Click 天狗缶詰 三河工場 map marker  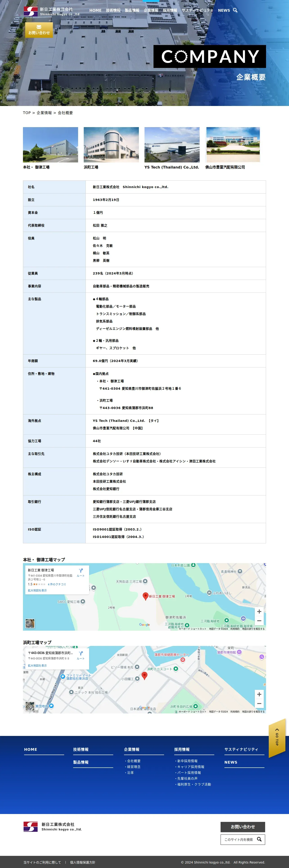pos(145,581)
